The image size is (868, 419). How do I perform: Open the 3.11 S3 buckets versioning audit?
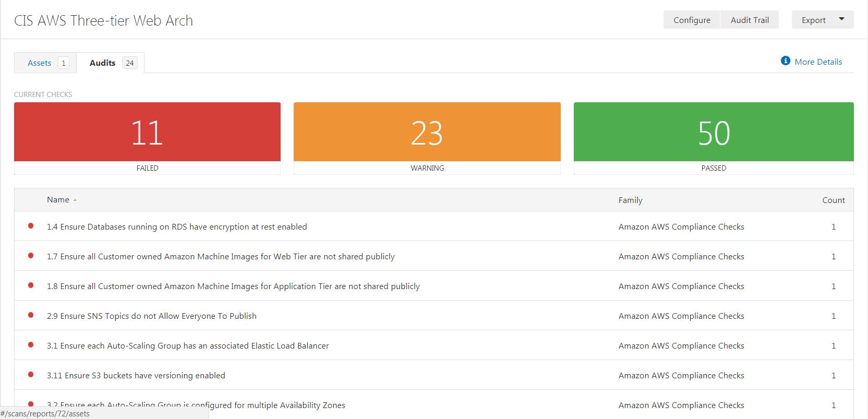pos(136,375)
